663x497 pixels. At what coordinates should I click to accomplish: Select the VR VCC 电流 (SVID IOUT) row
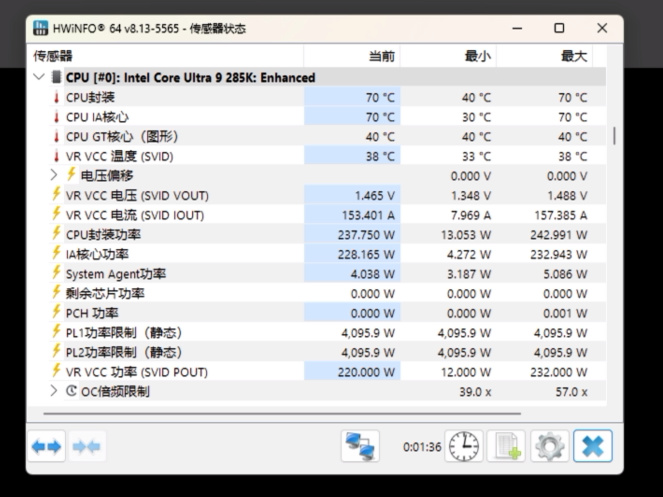327,215
